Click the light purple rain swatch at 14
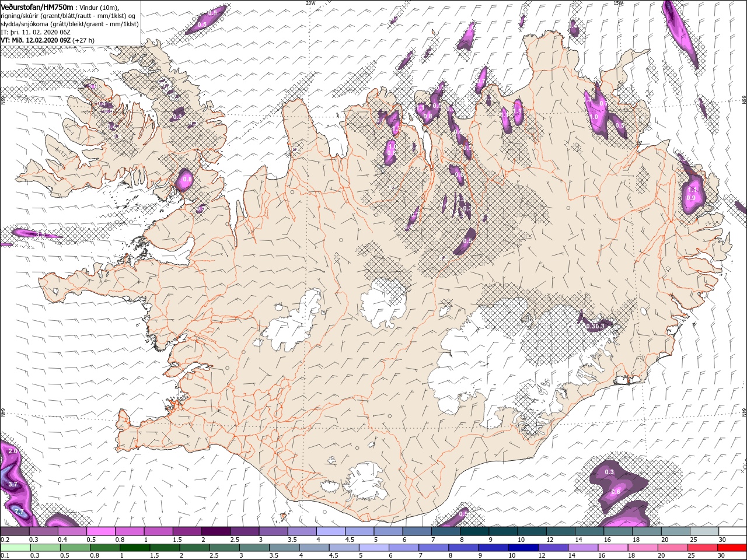The height and width of the screenshot is (560, 747). [x=582, y=548]
